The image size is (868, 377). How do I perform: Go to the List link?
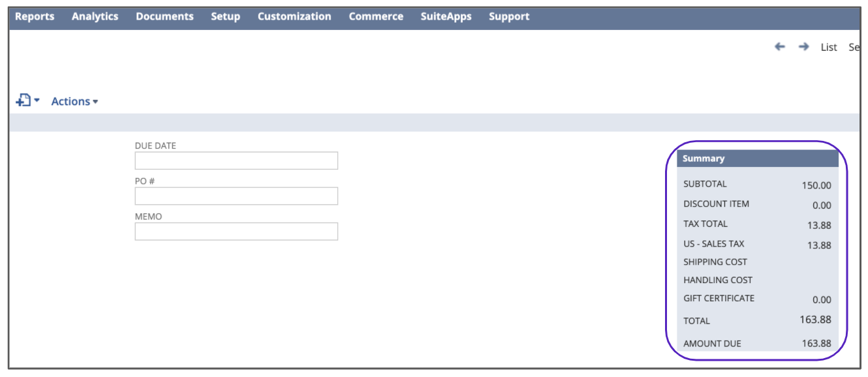(829, 47)
